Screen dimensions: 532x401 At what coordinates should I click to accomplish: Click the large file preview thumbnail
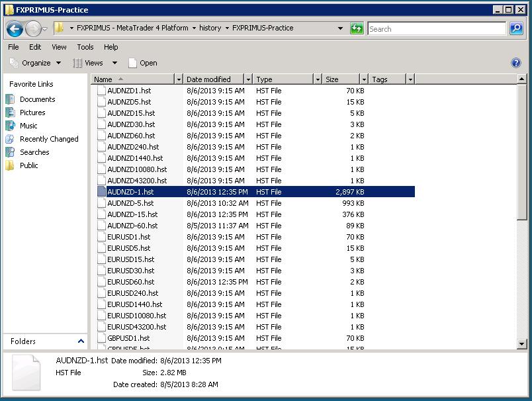(x=26, y=372)
